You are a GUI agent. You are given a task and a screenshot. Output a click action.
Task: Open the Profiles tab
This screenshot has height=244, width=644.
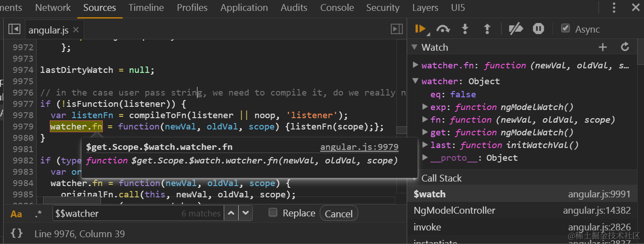coord(192,8)
